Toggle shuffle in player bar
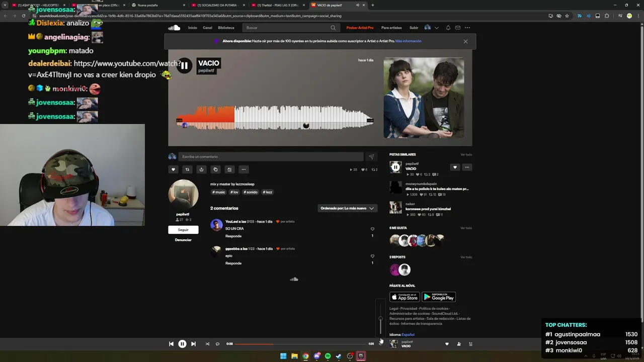This screenshot has width=644, height=362. click(x=207, y=344)
